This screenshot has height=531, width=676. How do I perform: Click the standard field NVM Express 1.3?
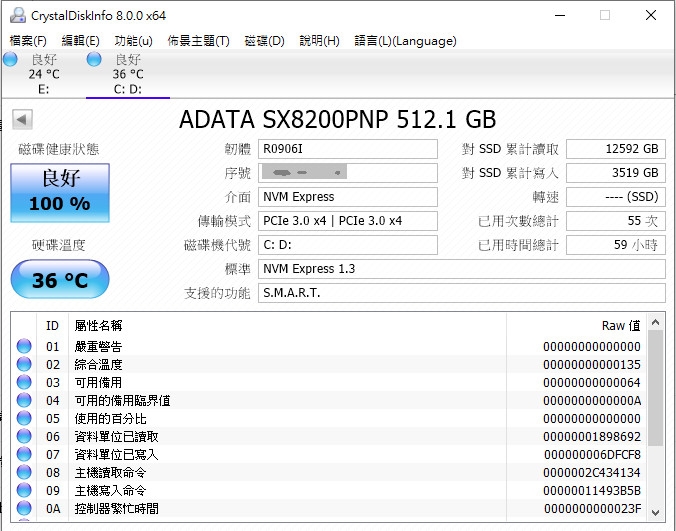pos(462,269)
